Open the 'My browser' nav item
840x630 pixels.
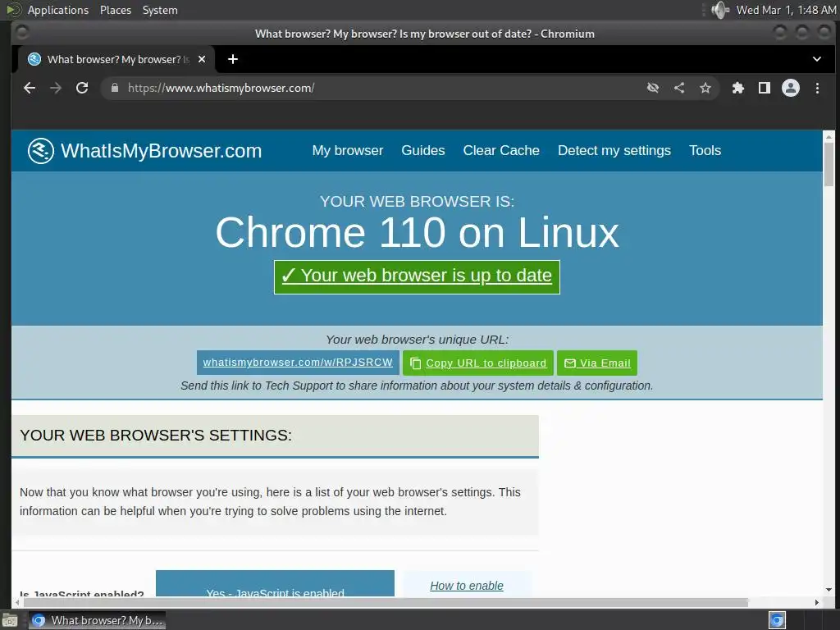pyautogui.click(x=348, y=151)
